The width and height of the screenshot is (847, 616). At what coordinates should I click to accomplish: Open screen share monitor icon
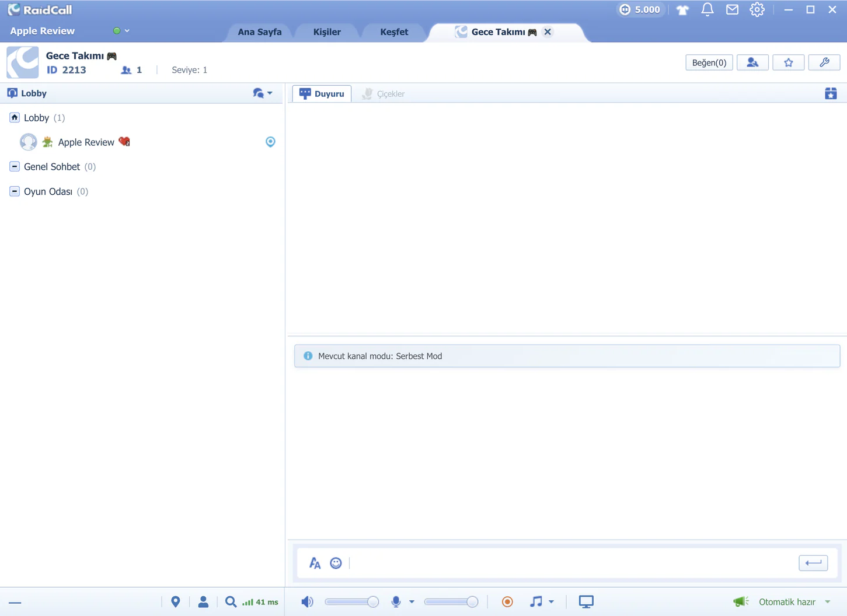pyautogui.click(x=586, y=601)
